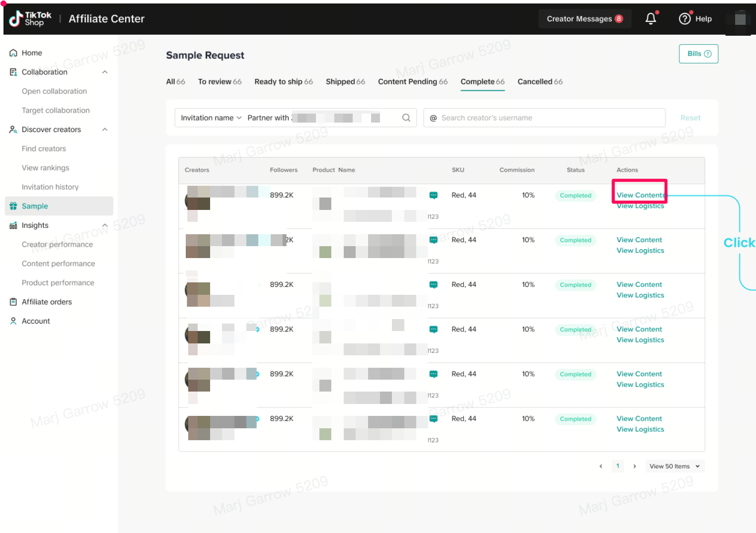Click the Affiliate orders clipboard icon

[13, 302]
